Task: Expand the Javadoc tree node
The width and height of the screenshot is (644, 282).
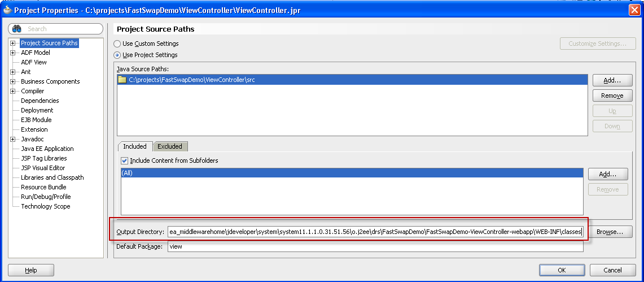Action: (13, 140)
